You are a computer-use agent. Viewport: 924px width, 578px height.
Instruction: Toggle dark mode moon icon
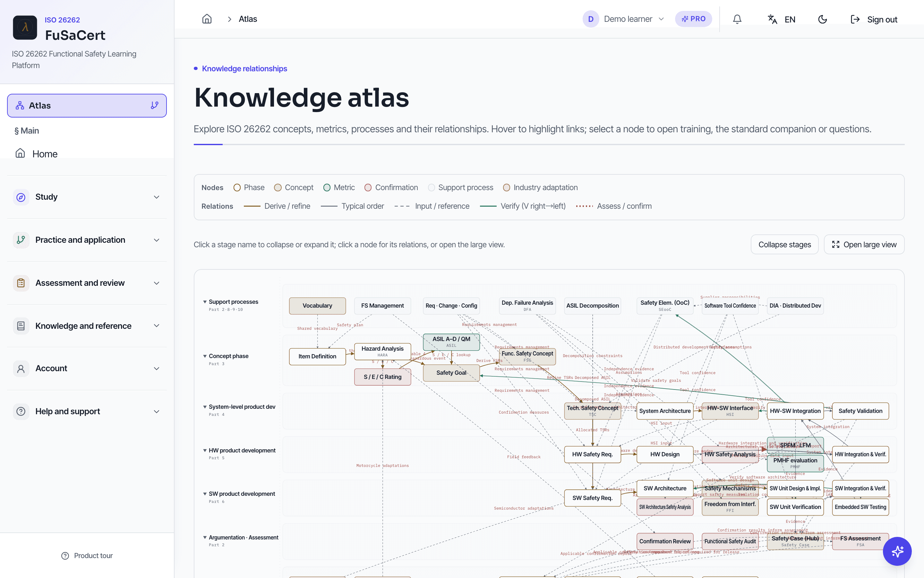822,19
